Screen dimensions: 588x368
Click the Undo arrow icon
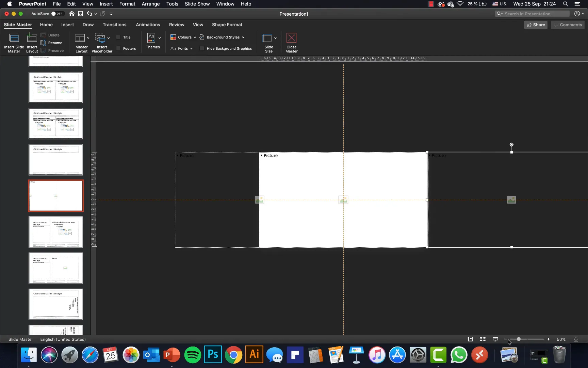tap(89, 14)
